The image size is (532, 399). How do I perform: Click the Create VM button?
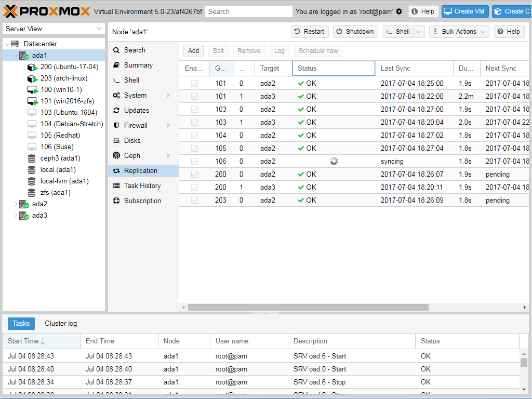pyautogui.click(x=465, y=11)
